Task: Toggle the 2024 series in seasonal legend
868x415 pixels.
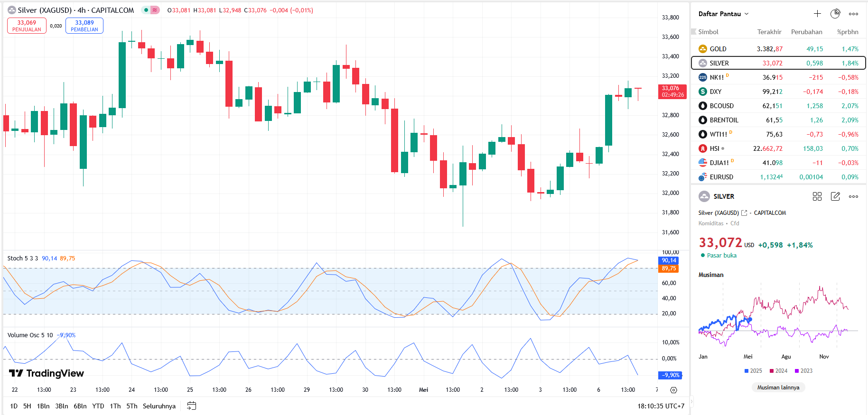Action: click(778, 371)
